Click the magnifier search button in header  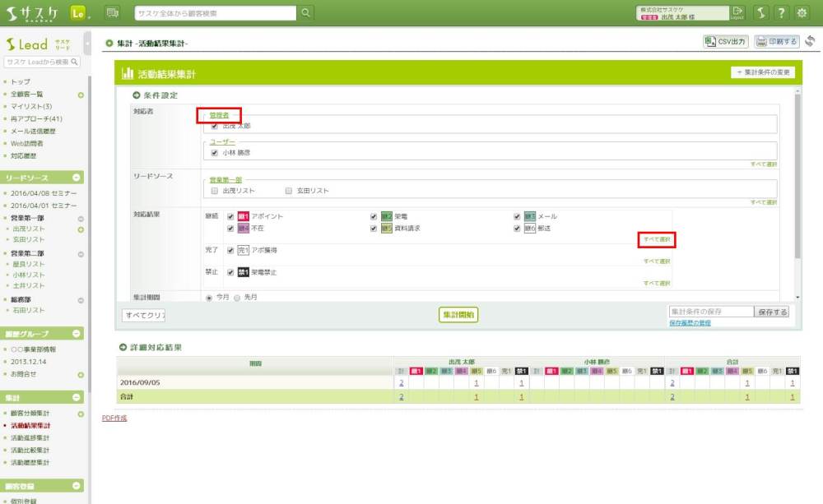coord(305,13)
